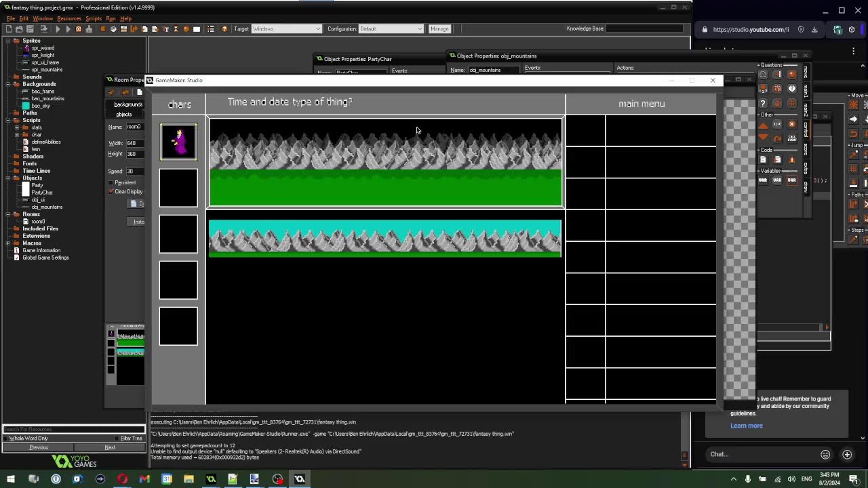868x488 pixels.
Task: Choose the Exit Event action icon
Action: 791,125
